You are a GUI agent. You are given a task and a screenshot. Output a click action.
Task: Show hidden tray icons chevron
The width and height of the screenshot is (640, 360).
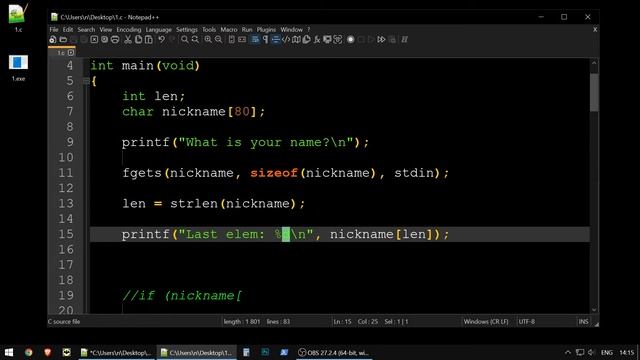coord(568,352)
